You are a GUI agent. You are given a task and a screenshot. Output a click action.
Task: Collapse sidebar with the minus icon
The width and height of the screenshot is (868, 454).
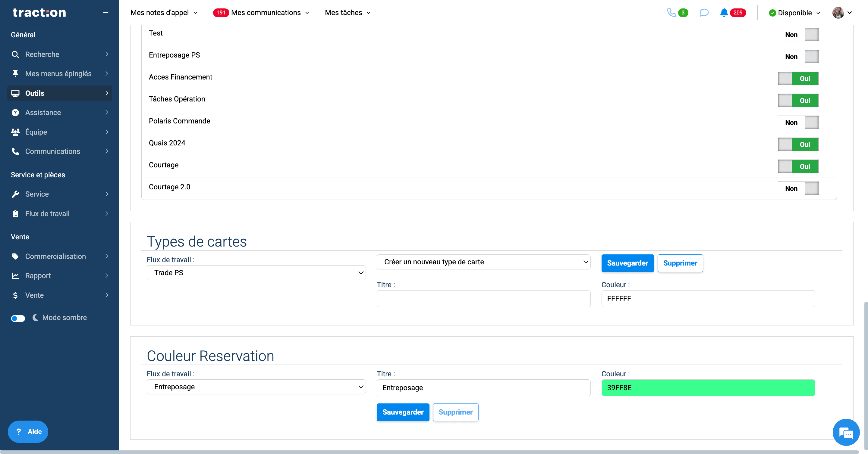click(x=105, y=13)
